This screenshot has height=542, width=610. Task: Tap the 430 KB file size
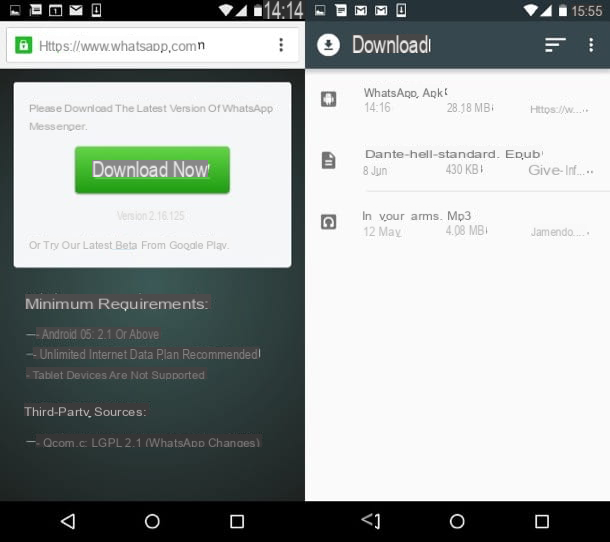pos(464,170)
